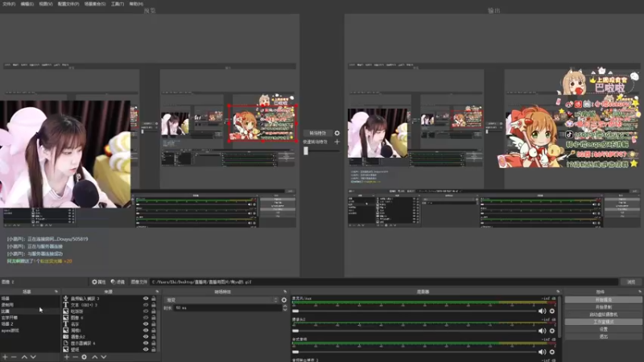Screen dimensions: 644x362
Task: Open the 帮助(H) menu
Action: [136, 4]
